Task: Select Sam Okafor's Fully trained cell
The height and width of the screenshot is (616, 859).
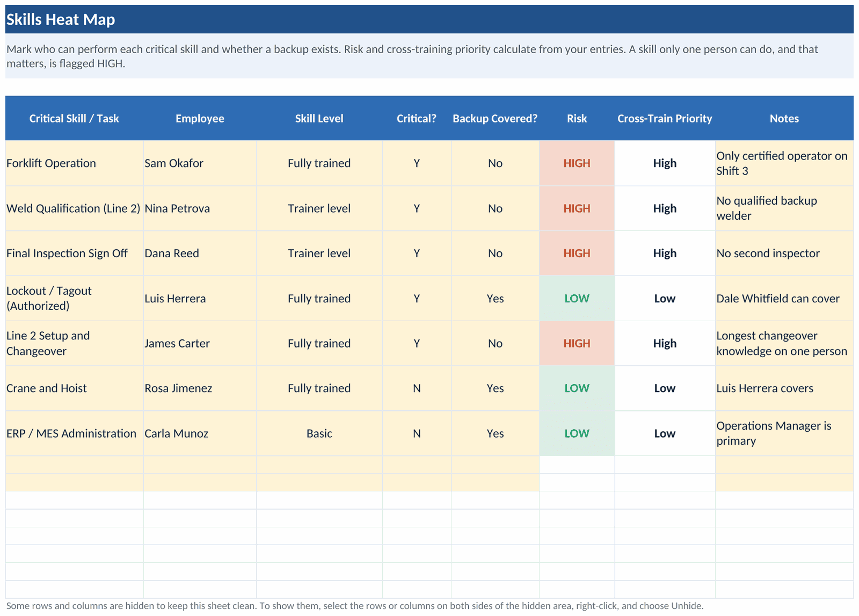Action: click(319, 163)
